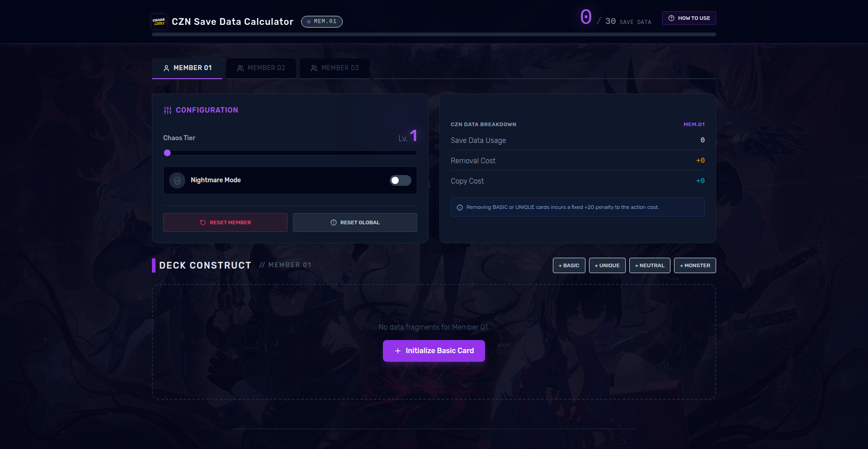Screen dimensions: 868x449
Task: Click the Chaos Tier slider track
Action: (x=290, y=153)
